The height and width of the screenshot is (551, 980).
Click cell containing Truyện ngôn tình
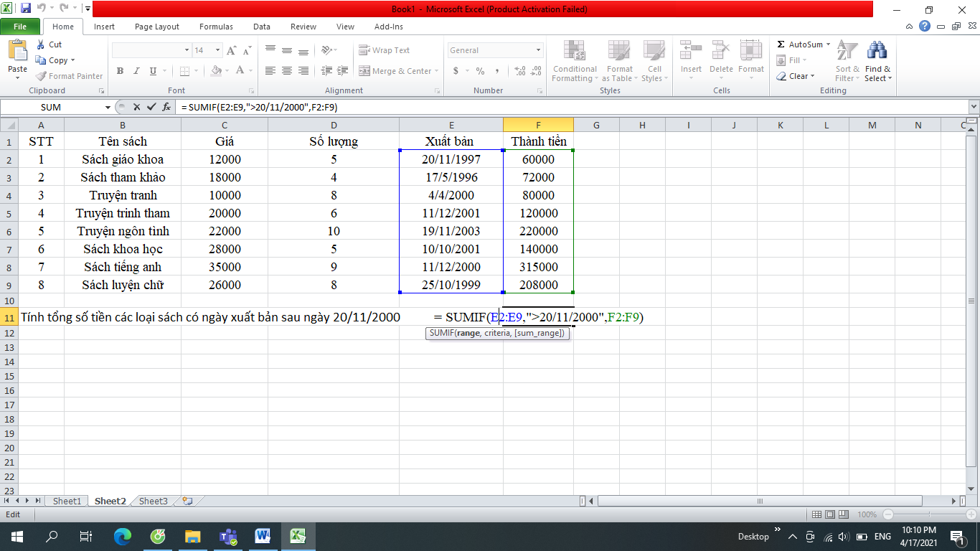pyautogui.click(x=123, y=231)
